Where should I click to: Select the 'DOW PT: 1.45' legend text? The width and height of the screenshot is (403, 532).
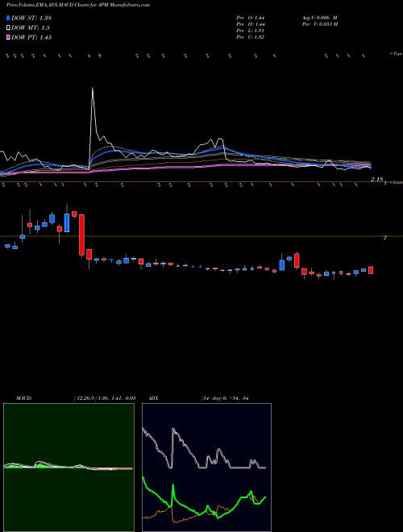[x=31, y=37]
